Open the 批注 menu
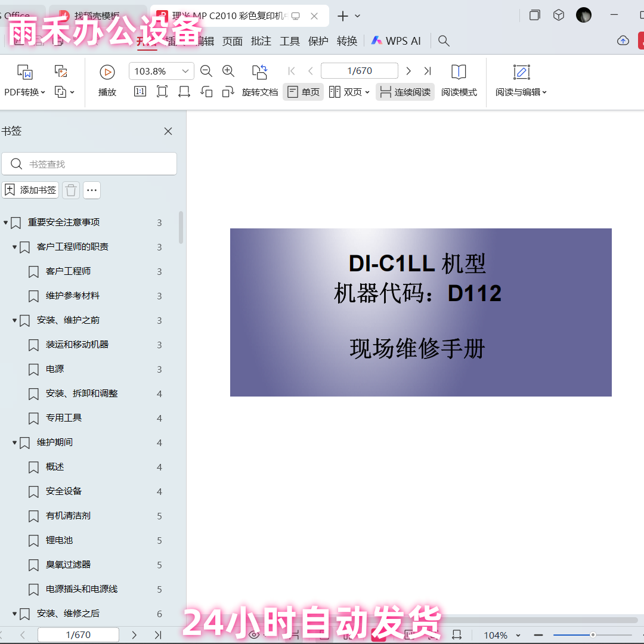 (261, 41)
